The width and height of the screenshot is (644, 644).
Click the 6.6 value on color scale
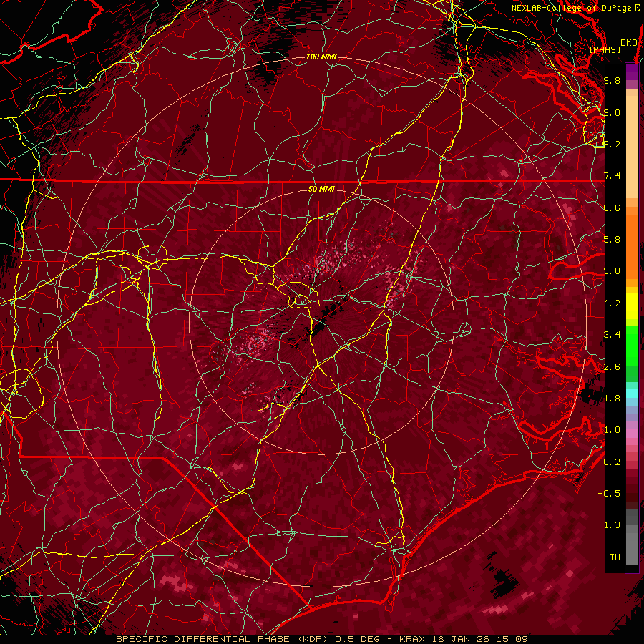click(x=612, y=208)
